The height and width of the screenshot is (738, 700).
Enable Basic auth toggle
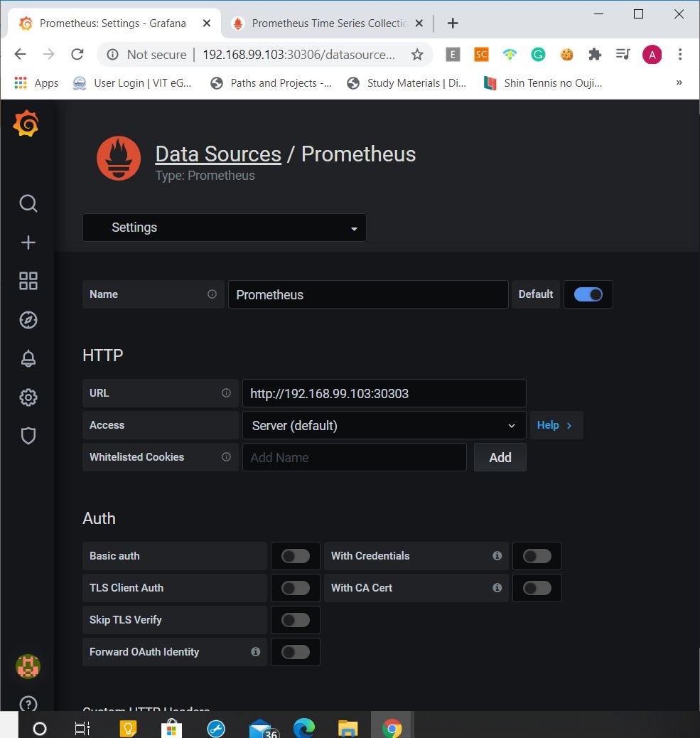296,556
